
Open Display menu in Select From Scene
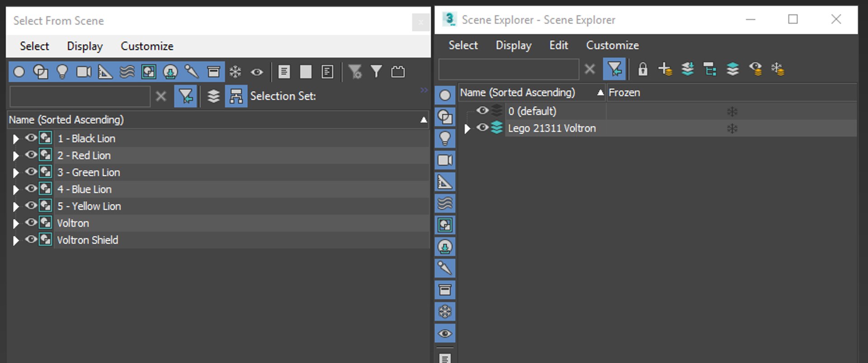click(x=85, y=46)
